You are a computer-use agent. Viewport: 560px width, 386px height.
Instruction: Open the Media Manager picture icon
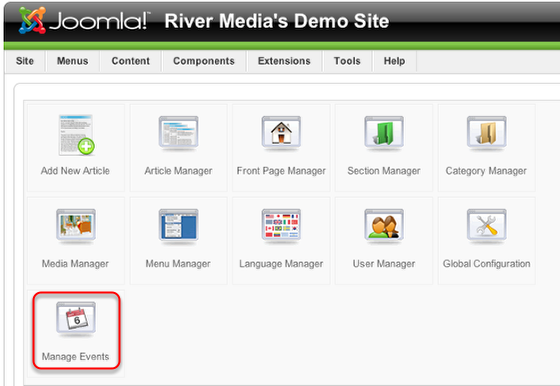click(x=76, y=225)
